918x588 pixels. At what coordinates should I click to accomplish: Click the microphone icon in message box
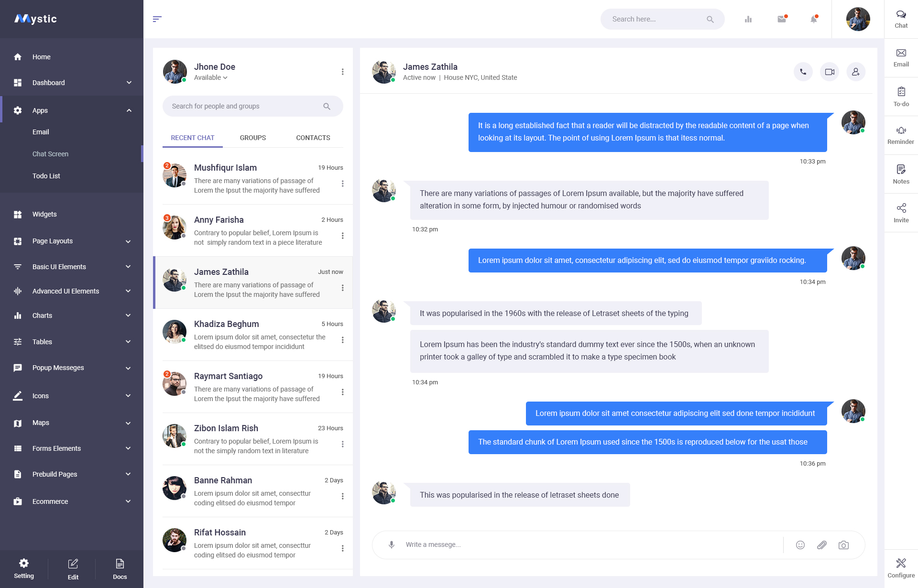[392, 544]
